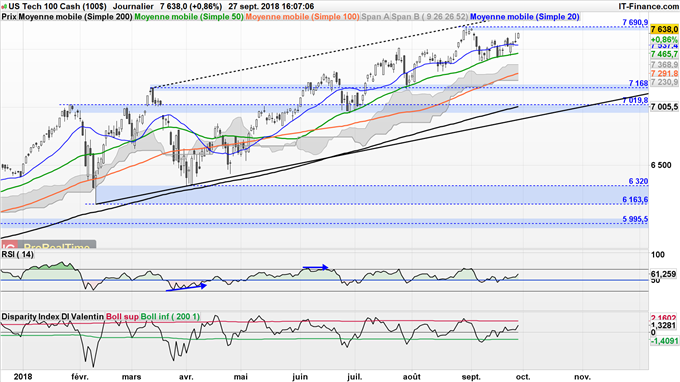
Task: Click the "mai" time axis label
Action: point(241,376)
